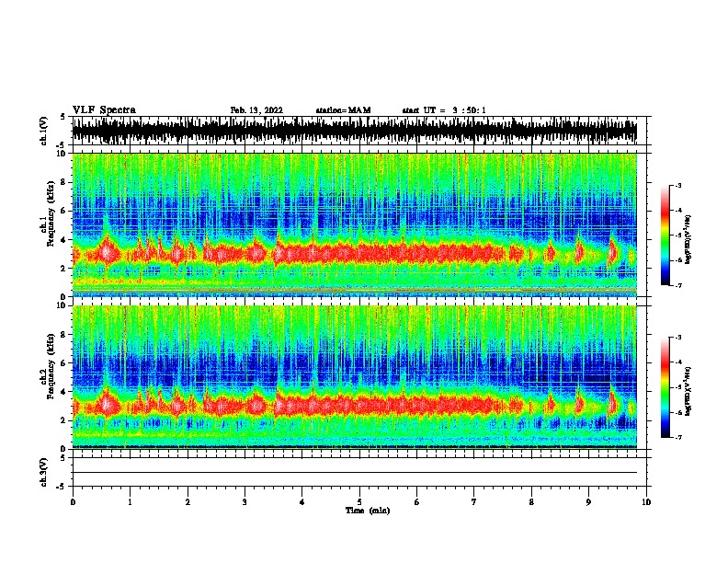Click the ch.1 color scale bar
The height and width of the screenshot is (563, 728).
(x=665, y=236)
